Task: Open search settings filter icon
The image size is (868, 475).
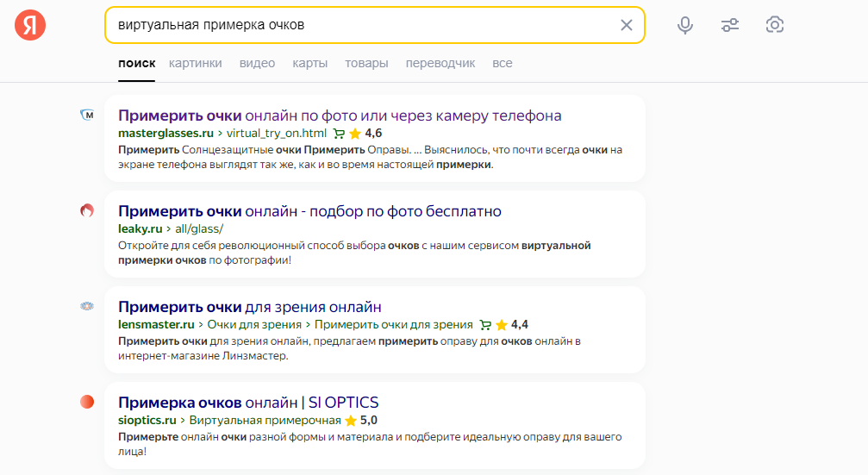Action: coord(730,25)
